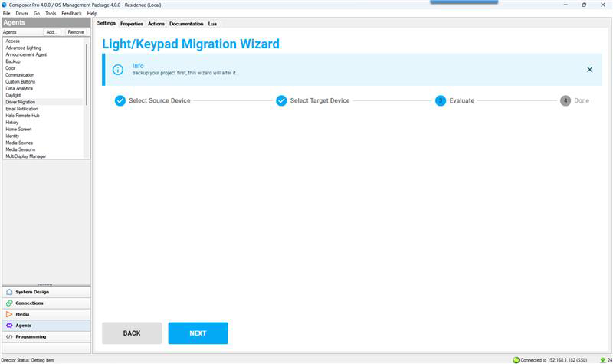Click the Connections link icon
613x364 pixels.
coord(9,303)
